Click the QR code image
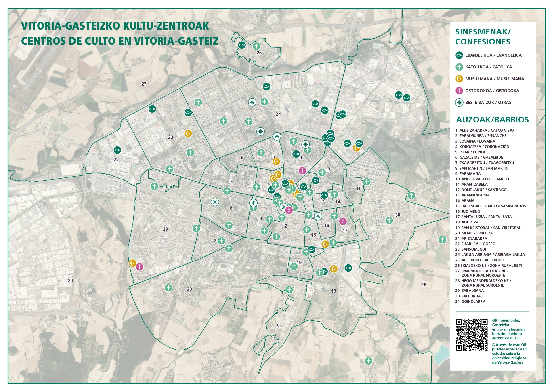This screenshot has width=554, height=392. tap(472, 335)
